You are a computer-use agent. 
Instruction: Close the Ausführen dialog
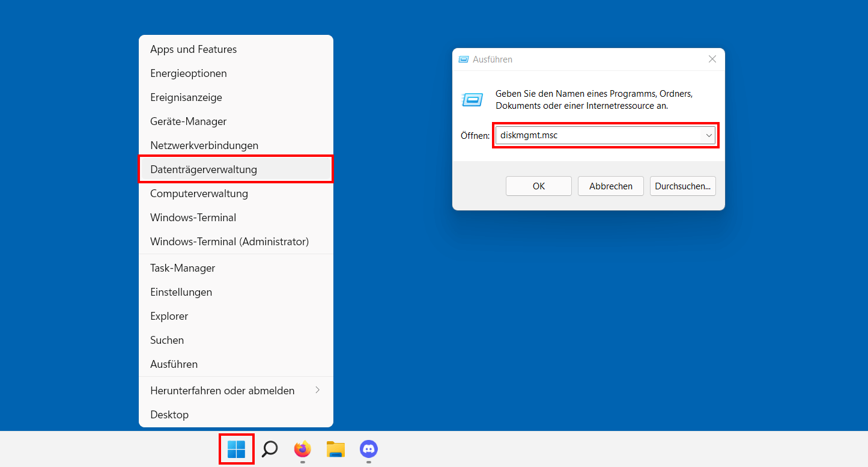click(712, 59)
